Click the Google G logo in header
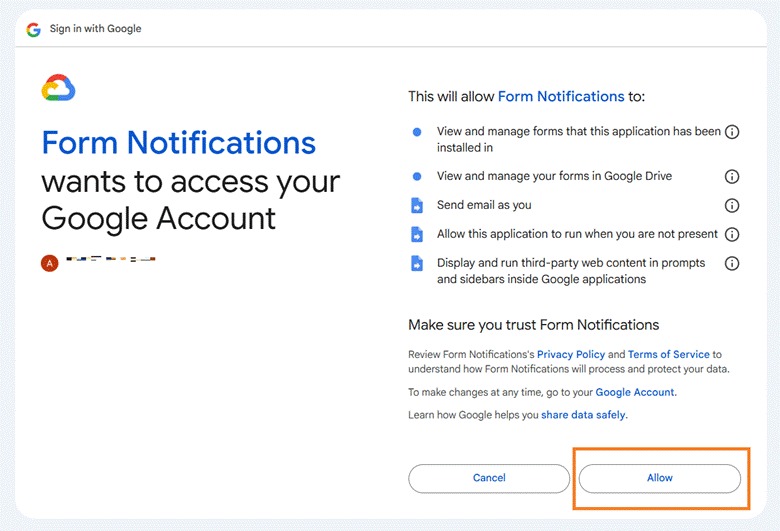This screenshot has height=531, width=780. pyautogui.click(x=34, y=29)
